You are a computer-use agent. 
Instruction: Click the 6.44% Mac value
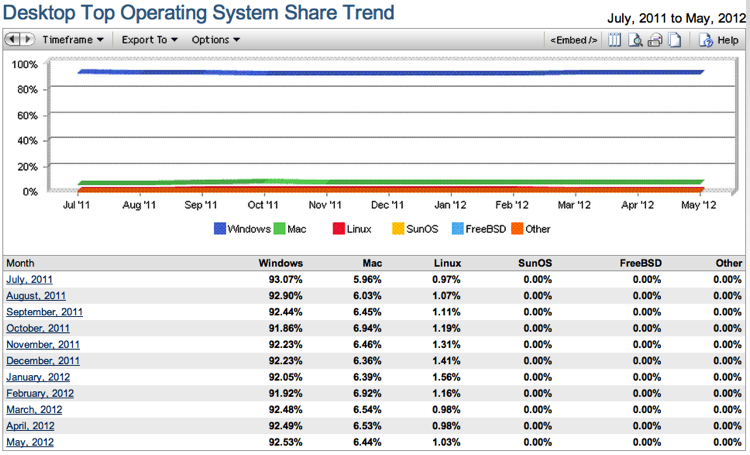367,442
